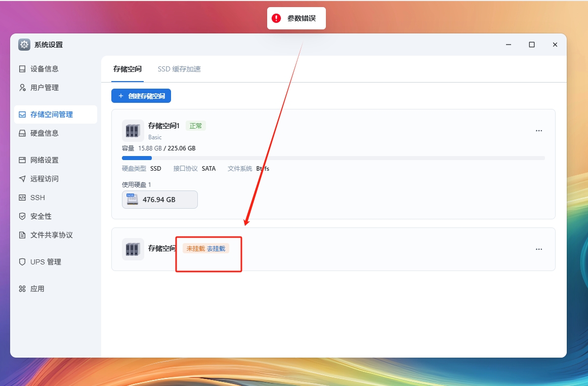Open the 应用 page
The height and width of the screenshot is (386, 588).
pos(56,289)
